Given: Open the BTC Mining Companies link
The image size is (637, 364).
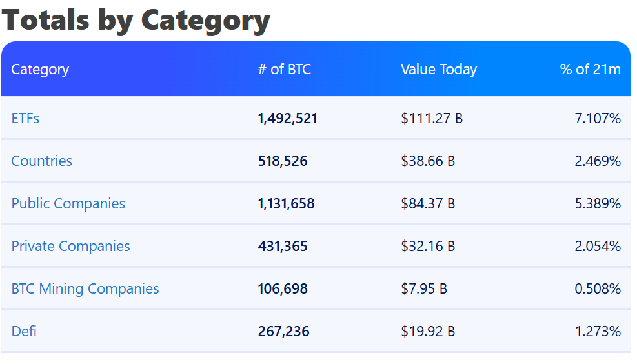Looking at the screenshot, I should tap(85, 289).
